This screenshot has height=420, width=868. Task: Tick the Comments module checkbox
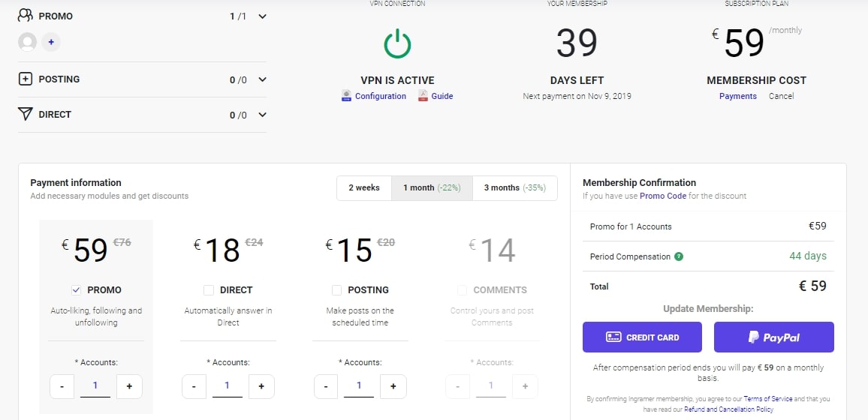pyautogui.click(x=463, y=290)
